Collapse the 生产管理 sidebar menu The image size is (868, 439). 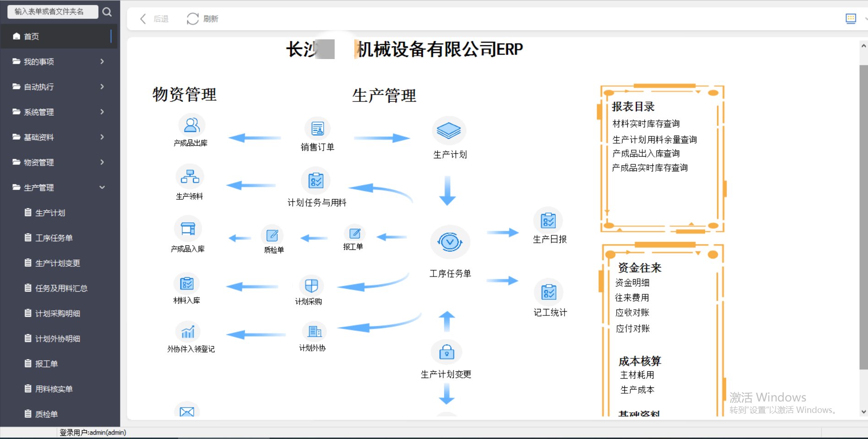coord(59,187)
